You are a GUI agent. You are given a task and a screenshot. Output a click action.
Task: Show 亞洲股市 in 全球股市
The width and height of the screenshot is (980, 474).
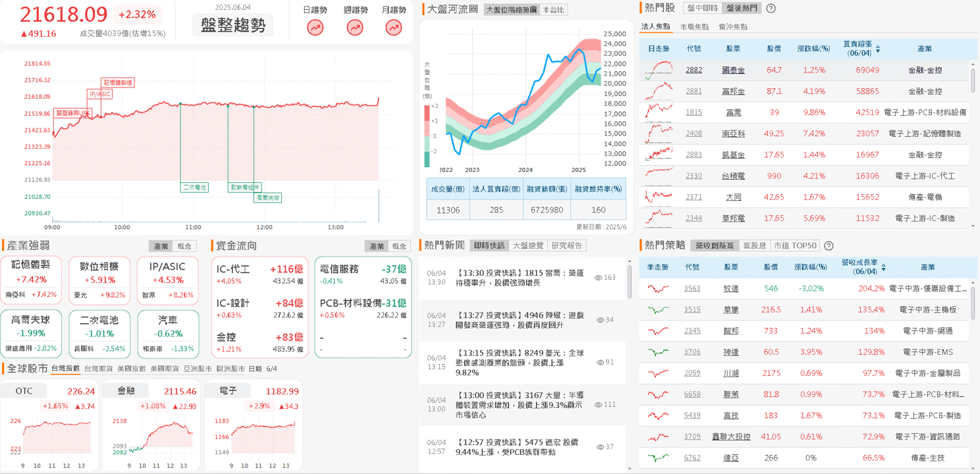[x=198, y=369]
